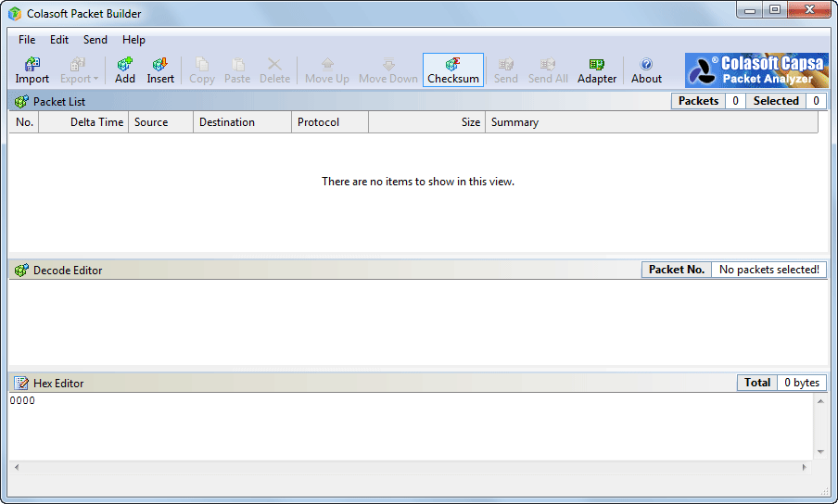Click the Insert packet icon

[x=160, y=69]
